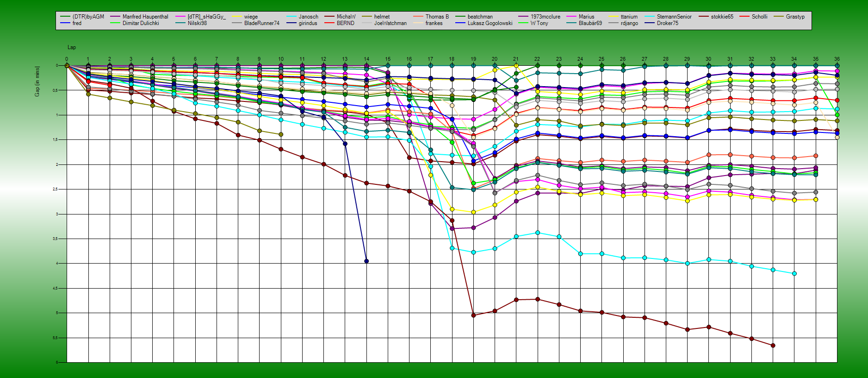Click the Lap axis title

pyautogui.click(x=72, y=47)
